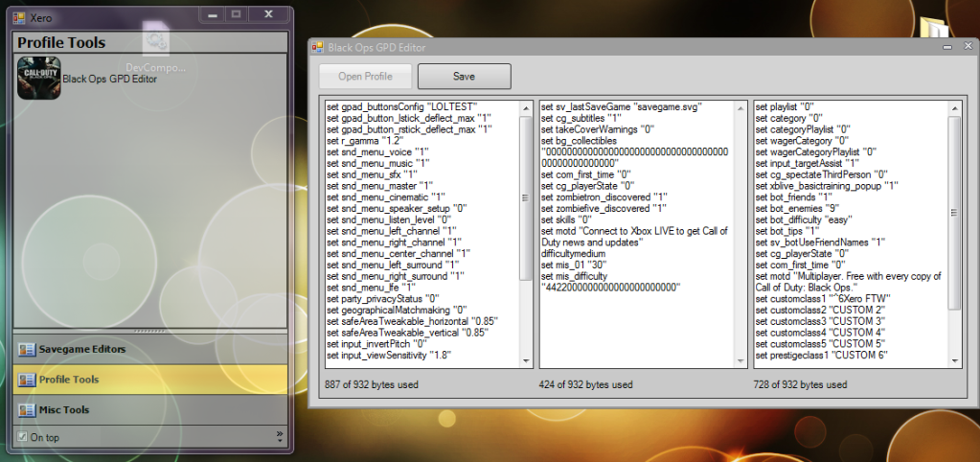This screenshot has height=462, width=980.
Task: Click the 728 of 932 bytes used label
Action: 801,384
